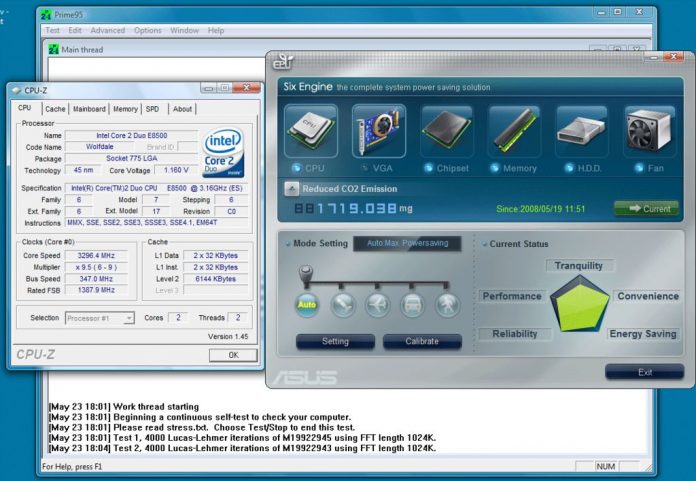This screenshot has height=481, width=696.
Task: Click the Prime95 title bar icon
Action: 46,15
